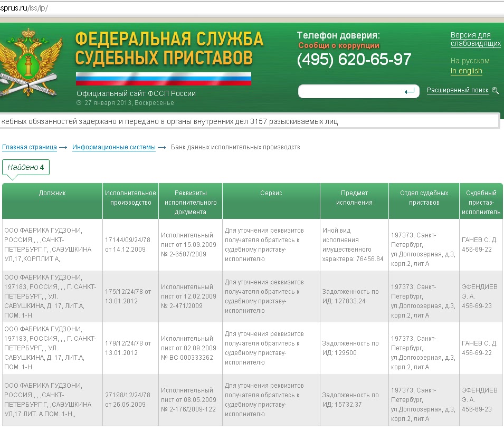Viewport: 504px width, 431px height.
Task: Click the date 27 января 2013, Воскресенье
Action: 129,103
